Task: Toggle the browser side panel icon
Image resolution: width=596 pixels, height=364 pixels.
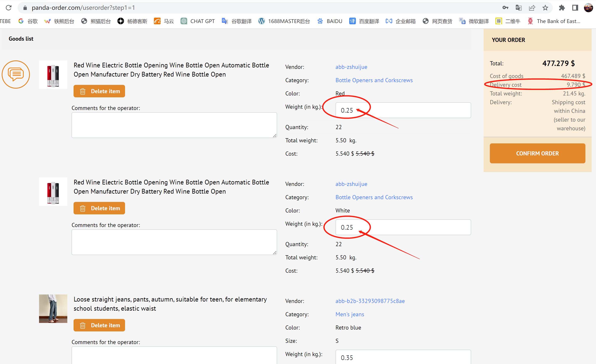Action: [575, 8]
